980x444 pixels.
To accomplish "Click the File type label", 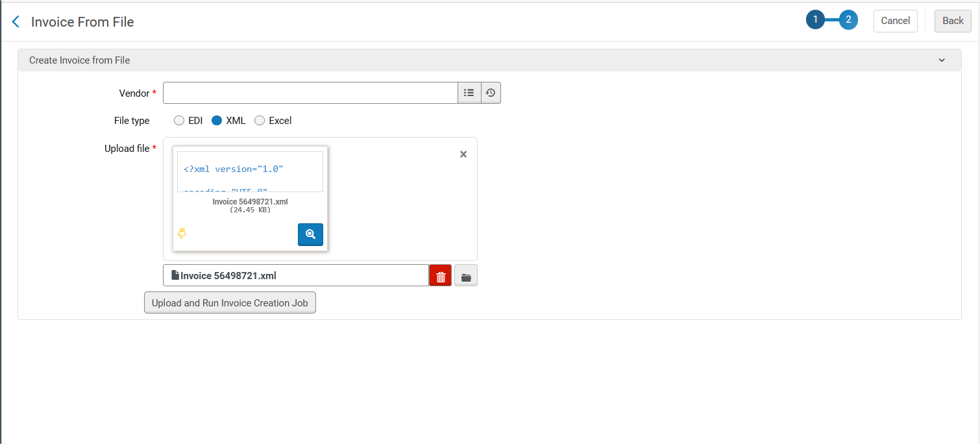I will pyautogui.click(x=132, y=121).
